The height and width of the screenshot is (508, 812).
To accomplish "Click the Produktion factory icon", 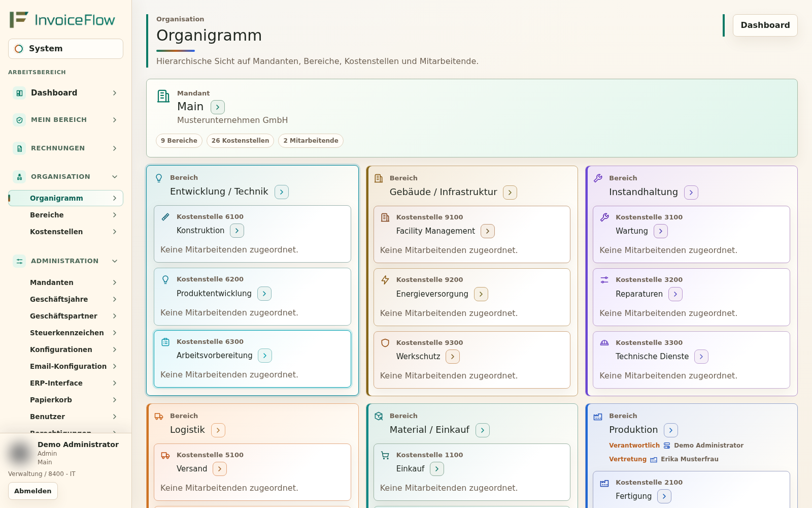I will [598, 417].
